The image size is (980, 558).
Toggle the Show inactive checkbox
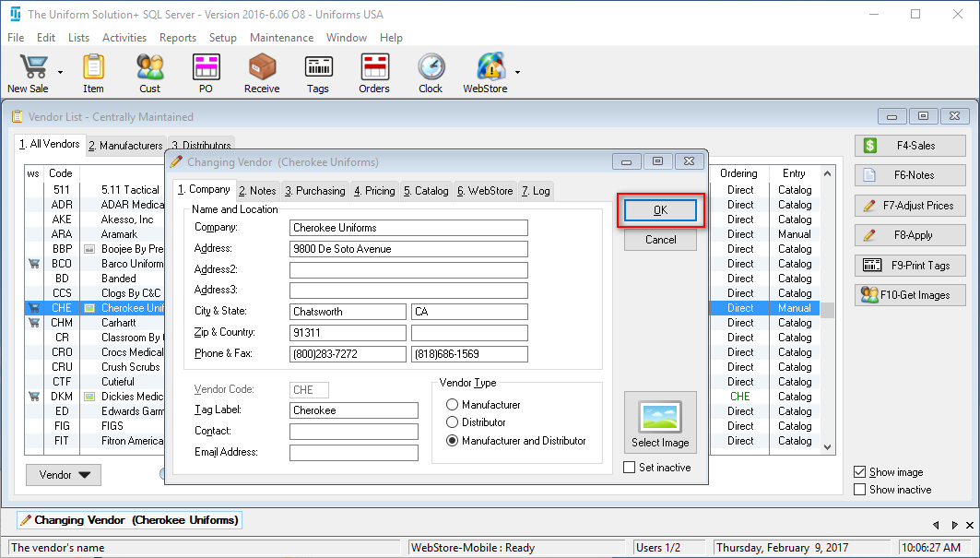point(860,490)
